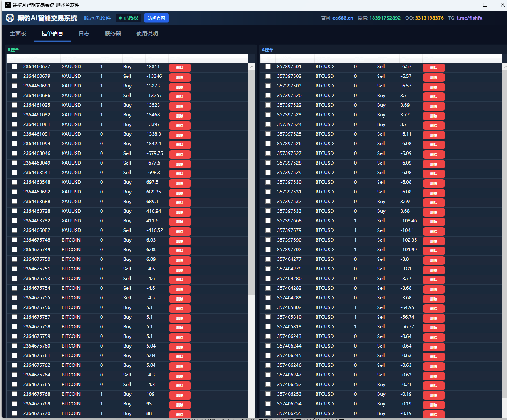Screen dimensions: 507x420
Task: Check the box for order 2364463046
Action: click(x=14, y=153)
